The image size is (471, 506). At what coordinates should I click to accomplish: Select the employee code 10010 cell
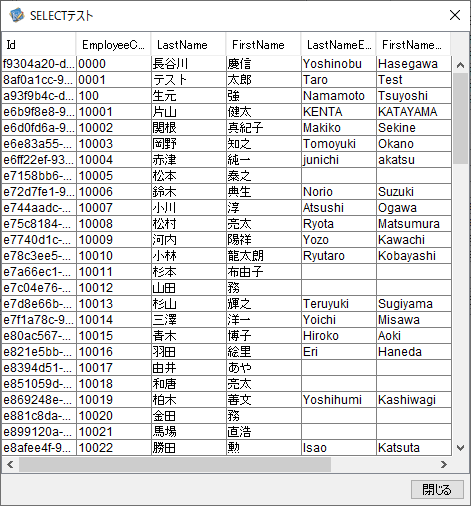tap(114, 256)
